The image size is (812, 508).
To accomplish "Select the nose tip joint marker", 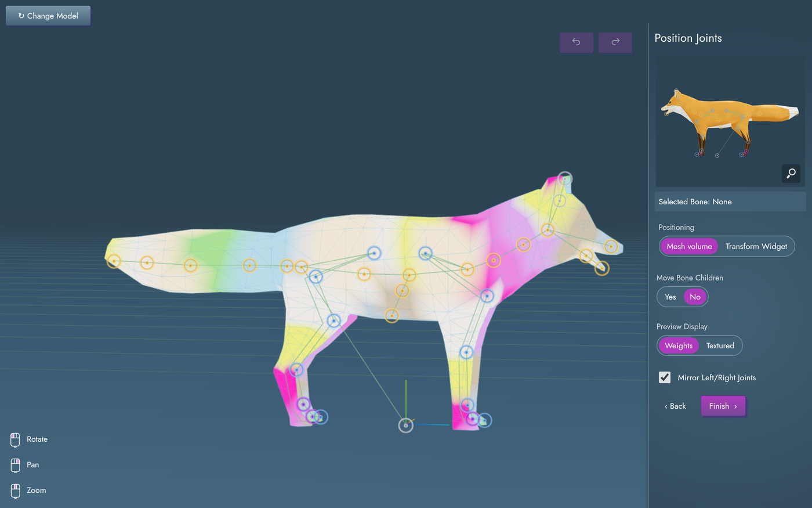I will [x=611, y=246].
